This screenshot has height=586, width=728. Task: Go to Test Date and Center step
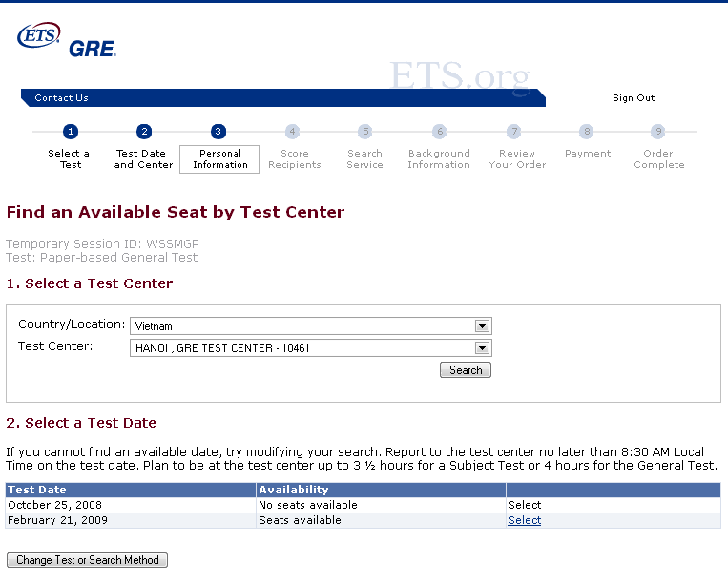[143, 158]
